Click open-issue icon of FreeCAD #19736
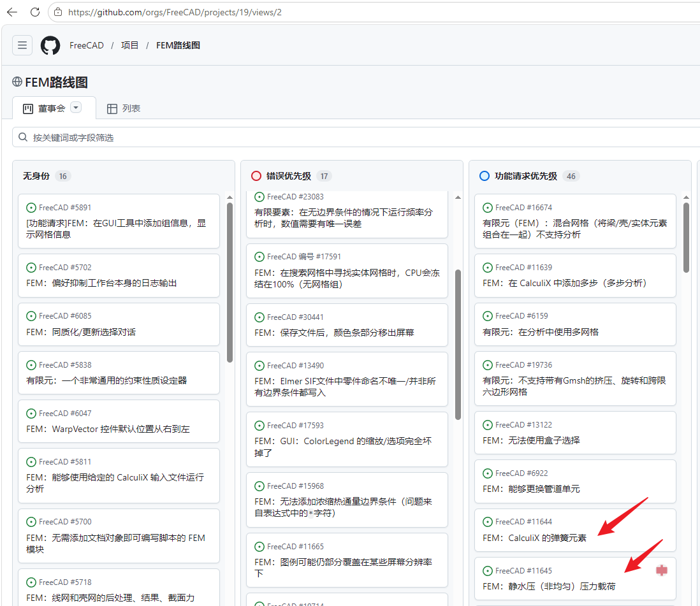The height and width of the screenshot is (606, 700). pyautogui.click(x=488, y=365)
